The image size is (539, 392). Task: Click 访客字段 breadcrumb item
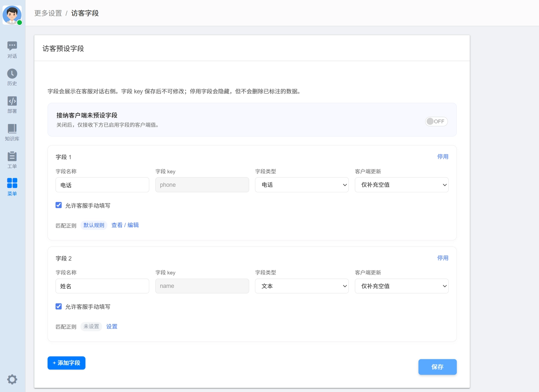pos(85,13)
